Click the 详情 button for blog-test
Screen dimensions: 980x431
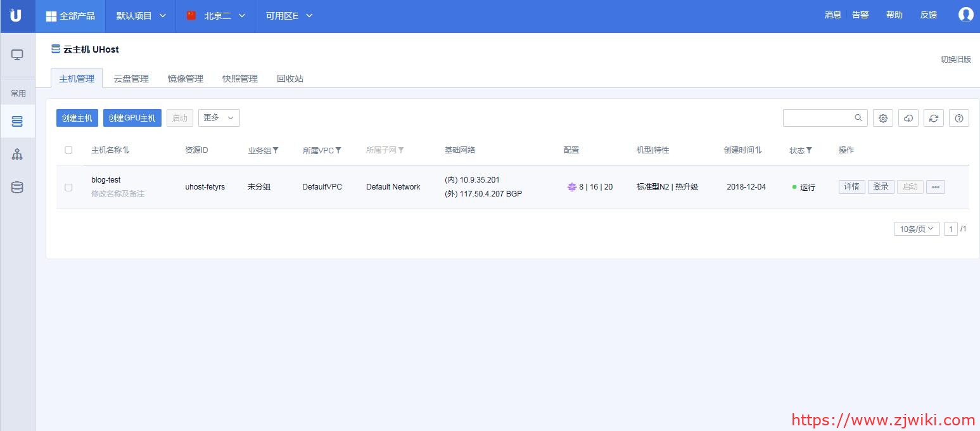pos(851,187)
